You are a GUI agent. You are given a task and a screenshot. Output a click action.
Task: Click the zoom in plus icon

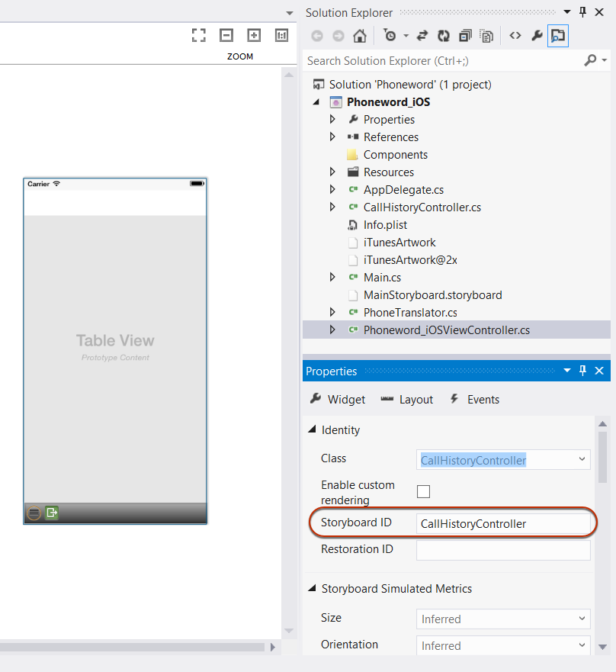pos(254,35)
